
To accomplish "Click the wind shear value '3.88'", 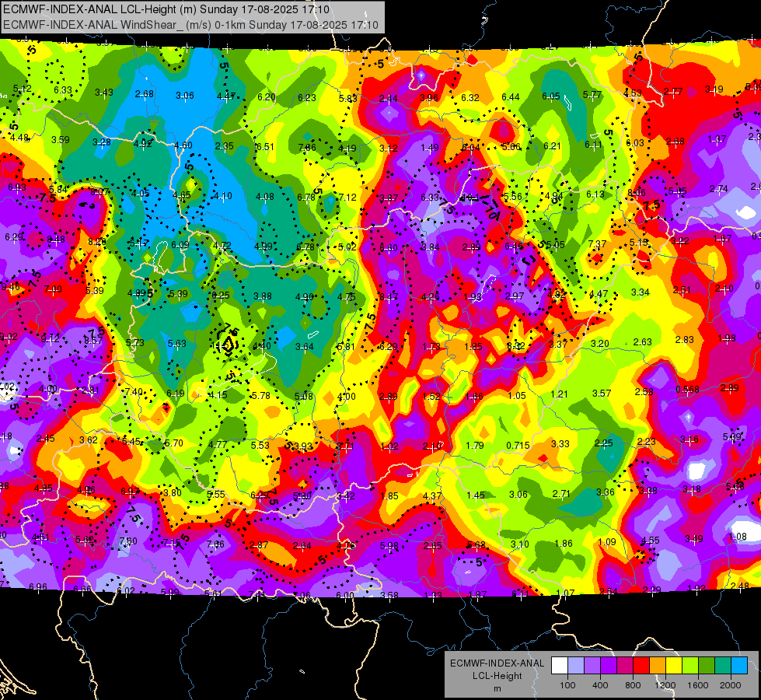I will pyautogui.click(x=263, y=296).
